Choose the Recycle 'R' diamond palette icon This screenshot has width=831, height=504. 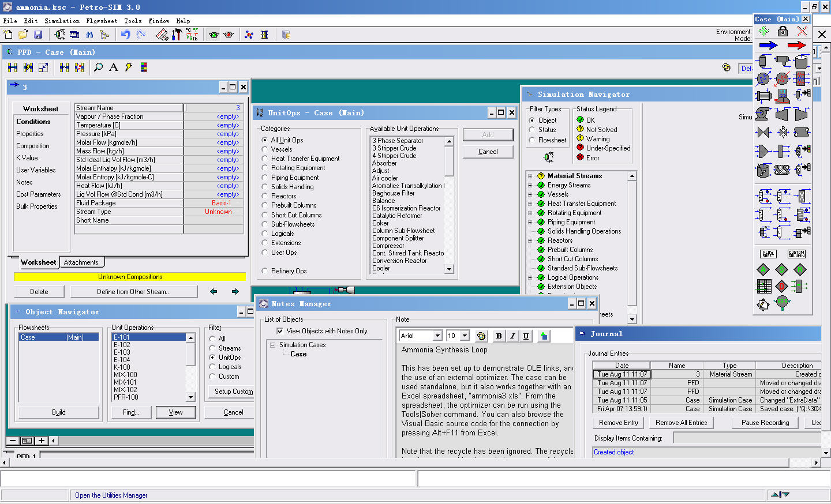(800, 269)
